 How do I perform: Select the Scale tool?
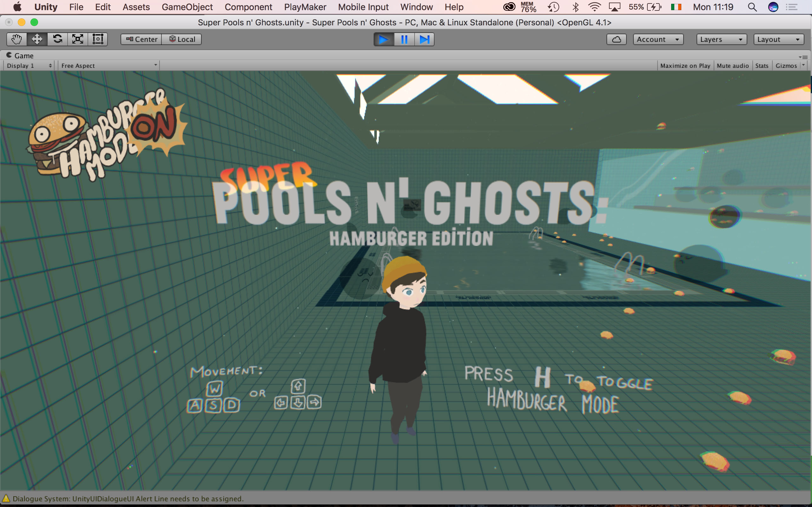click(x=77, y=39)
